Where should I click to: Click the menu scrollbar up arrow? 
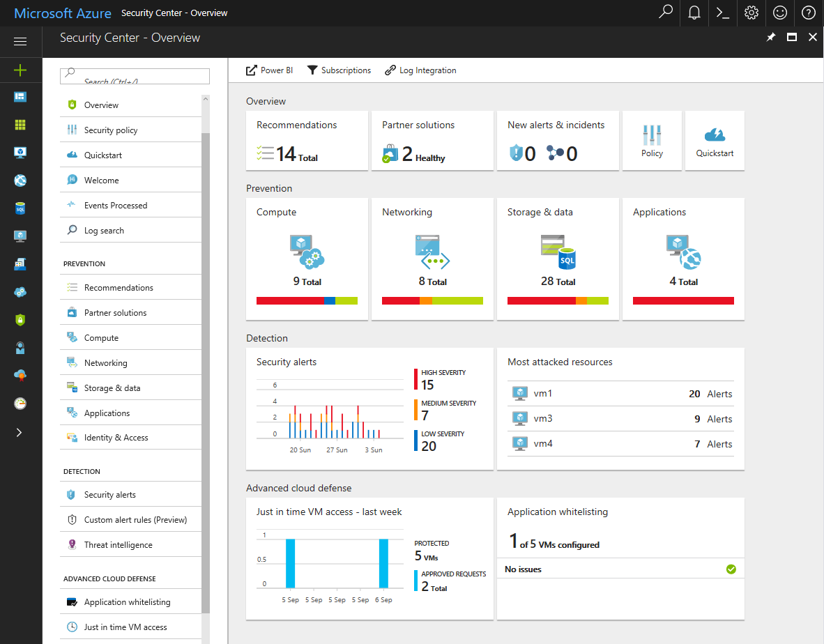pos(206,99)
